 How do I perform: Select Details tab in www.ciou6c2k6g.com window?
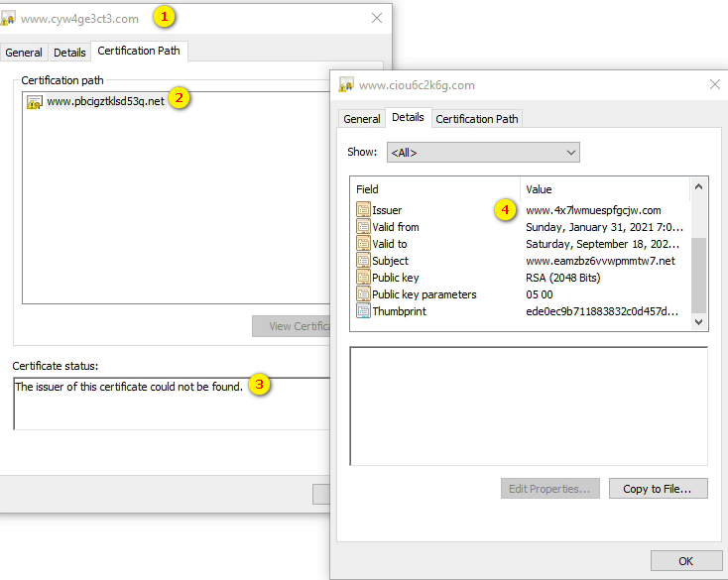pyautogui.click(x=408, y=117)
